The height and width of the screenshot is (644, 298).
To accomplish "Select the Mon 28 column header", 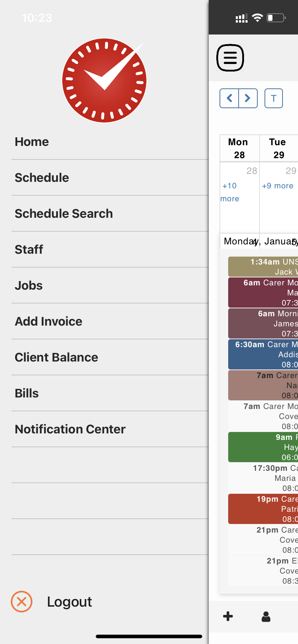I will coord(239,148).
